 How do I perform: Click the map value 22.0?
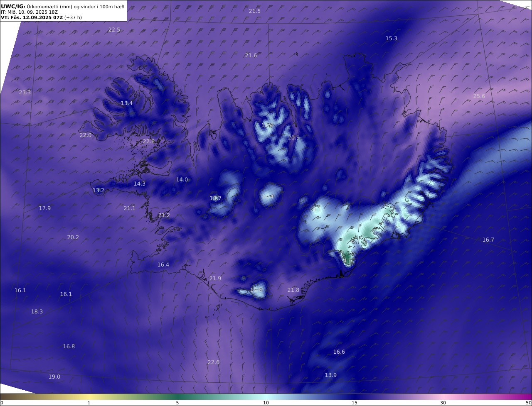tap(86, 135)
